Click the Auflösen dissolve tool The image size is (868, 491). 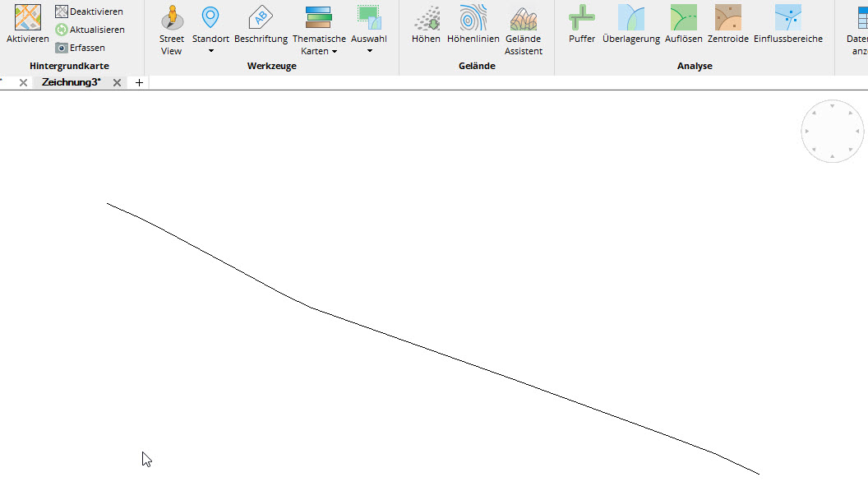pyautogui.click(x=683, y=25)
